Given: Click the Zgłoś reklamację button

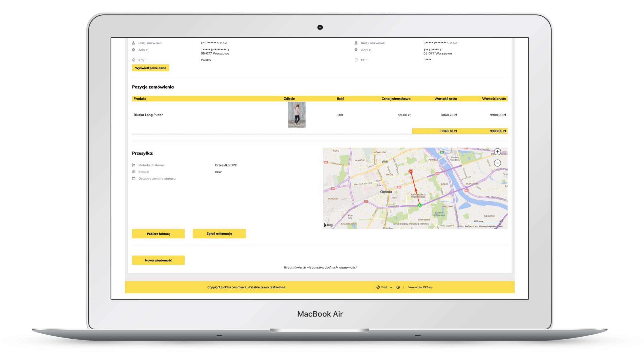Looking at the screenshot, I should (x=219, y=234).
